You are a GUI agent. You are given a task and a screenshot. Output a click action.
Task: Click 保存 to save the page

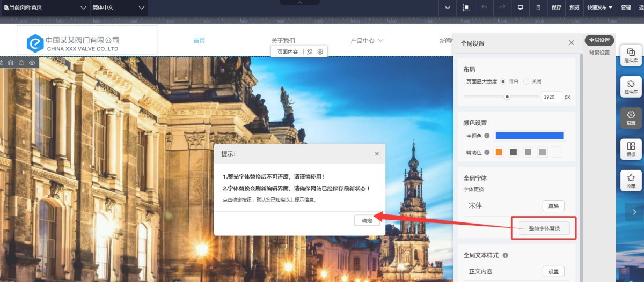tap(557, 8)
